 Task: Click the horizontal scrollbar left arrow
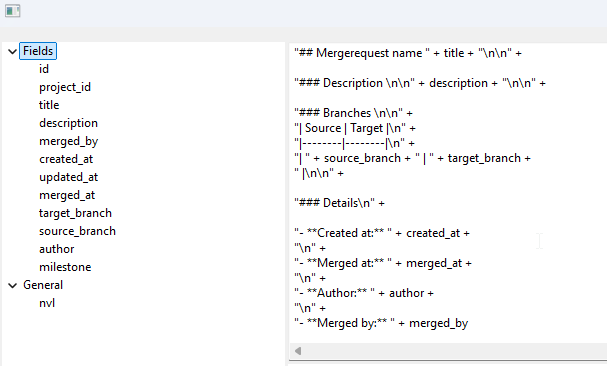(x=298, y=351)
